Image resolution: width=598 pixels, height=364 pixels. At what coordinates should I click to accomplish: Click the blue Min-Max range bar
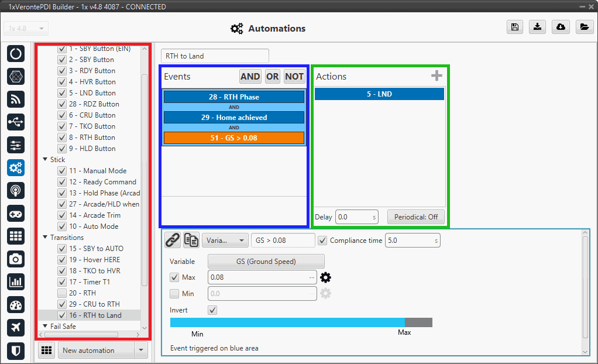coord(287,322)
